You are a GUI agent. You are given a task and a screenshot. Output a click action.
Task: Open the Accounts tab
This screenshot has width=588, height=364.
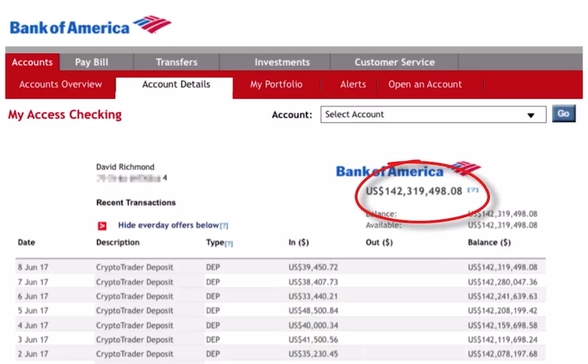click(32, 62)
